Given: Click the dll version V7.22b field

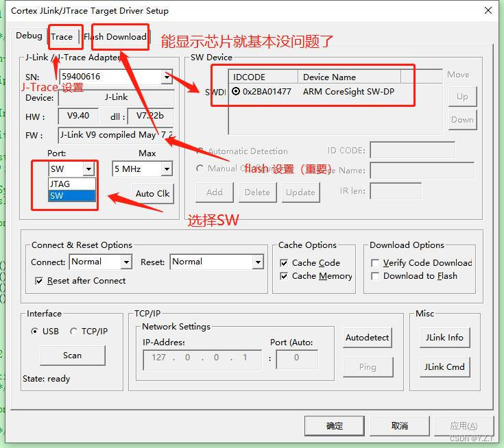Looking at the screenshot, I should [150, 116].
